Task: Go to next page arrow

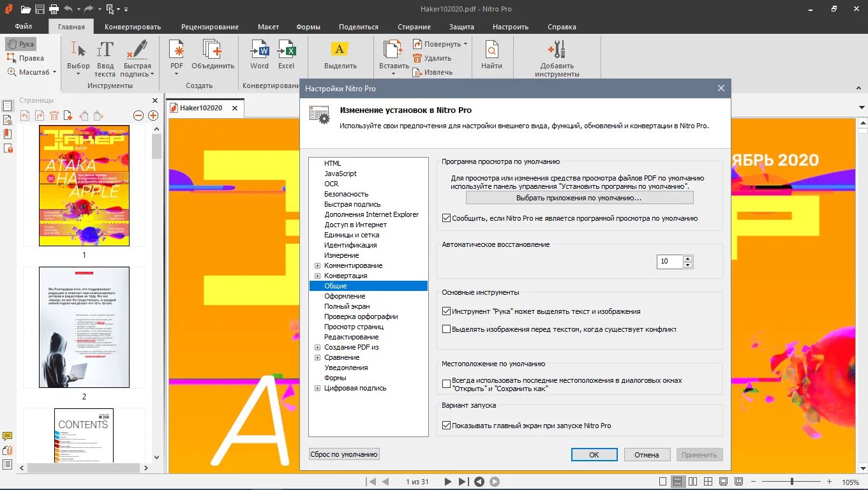Action: click(448, 482)
